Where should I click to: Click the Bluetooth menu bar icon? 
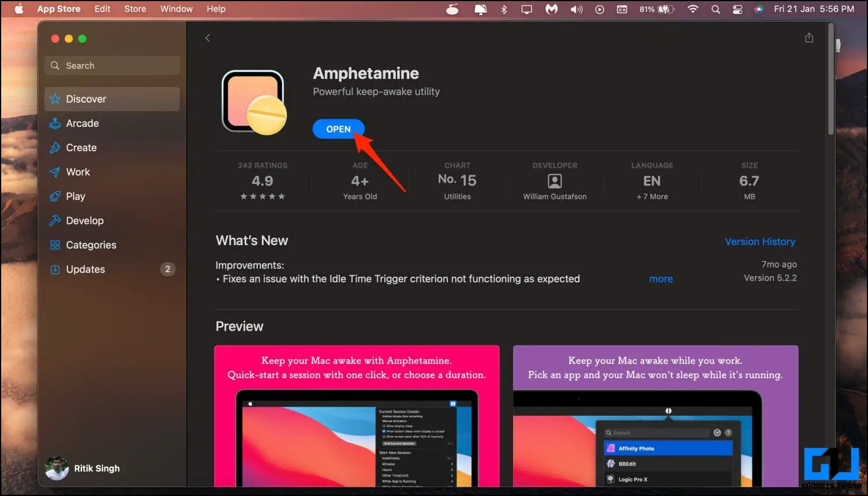504,9
